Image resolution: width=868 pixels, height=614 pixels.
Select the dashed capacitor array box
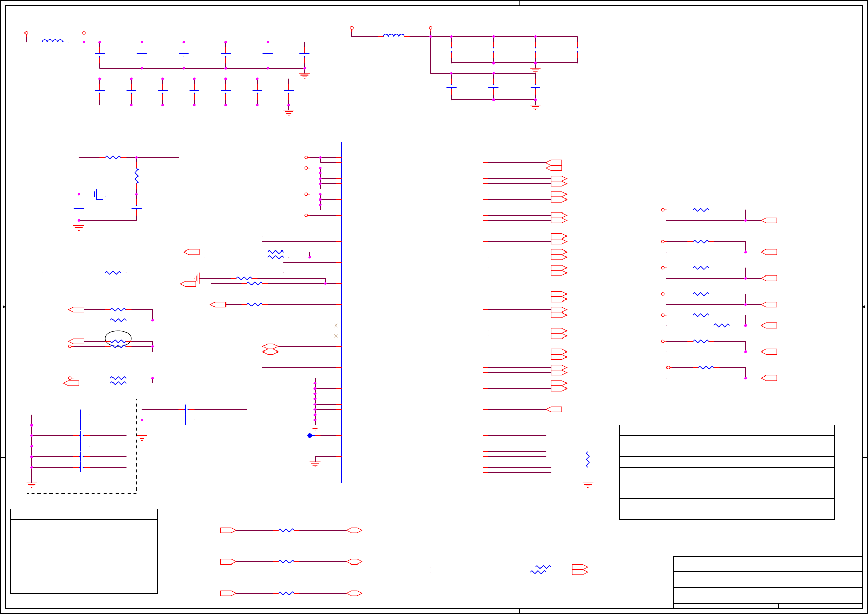pos(82,446)
